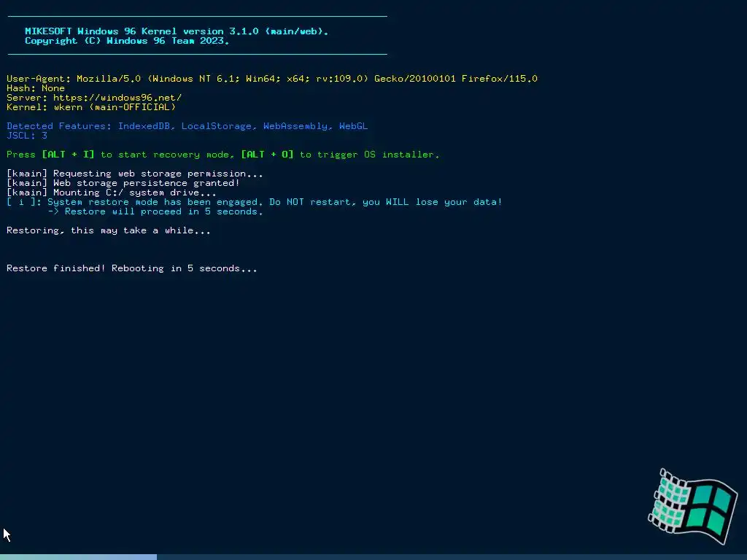Screen dimensions: 747x560
Task: Click 'Copyright (C) Windows 96 Team 2023.' text
Action: click(x=127, y=41)
